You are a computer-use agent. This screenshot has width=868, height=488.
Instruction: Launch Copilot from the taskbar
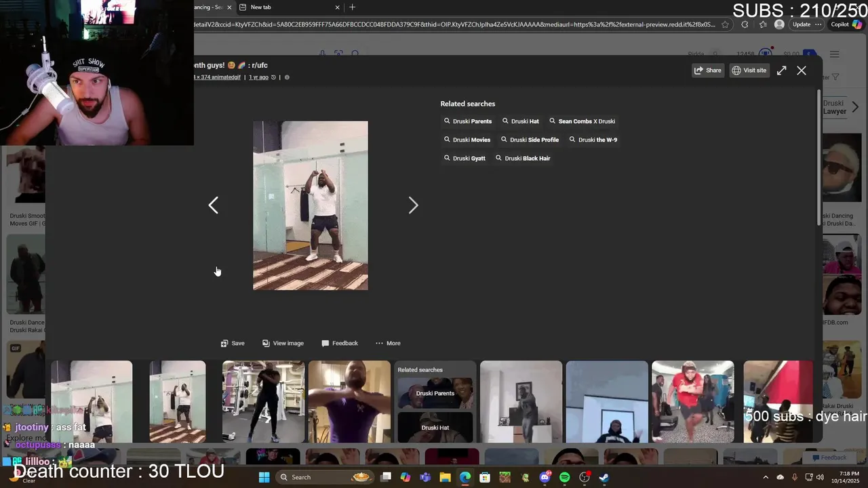tap(406, 477)
